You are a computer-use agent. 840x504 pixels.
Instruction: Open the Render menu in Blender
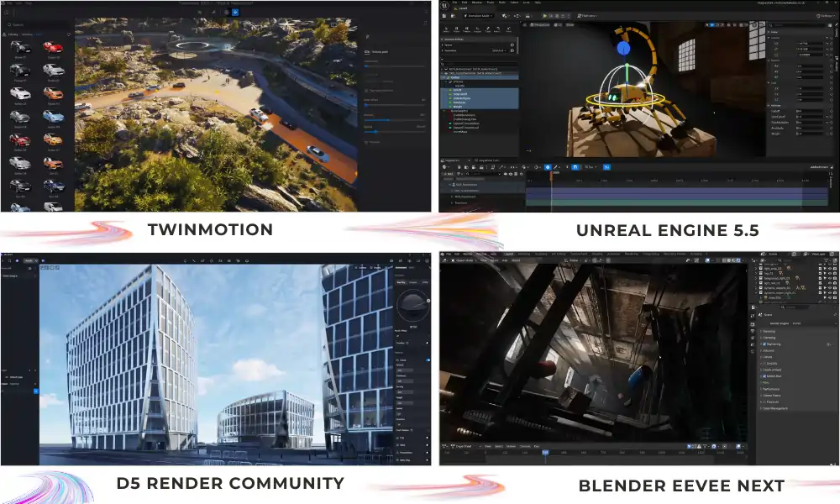[468, 254]
